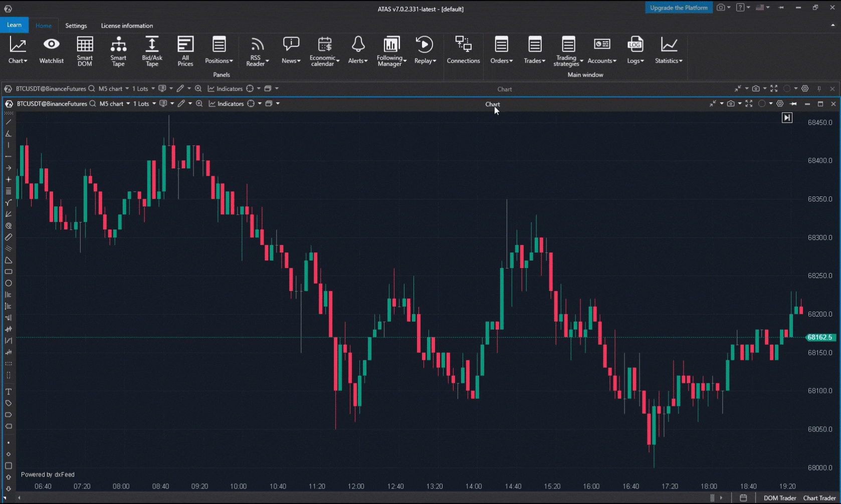Image resolution: width=841 pixels, height=504 pixels.
Task: Open the License information tab
Action: coord(127,26)
